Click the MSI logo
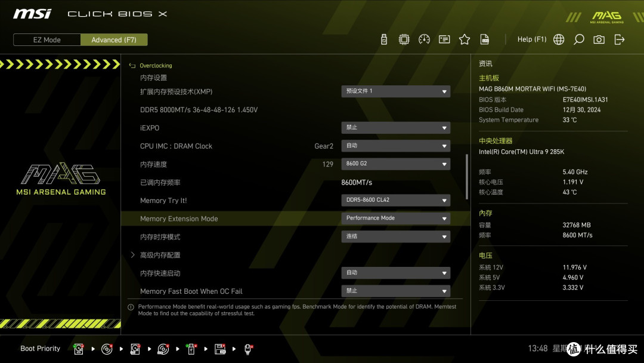 [x=32, y=14]
